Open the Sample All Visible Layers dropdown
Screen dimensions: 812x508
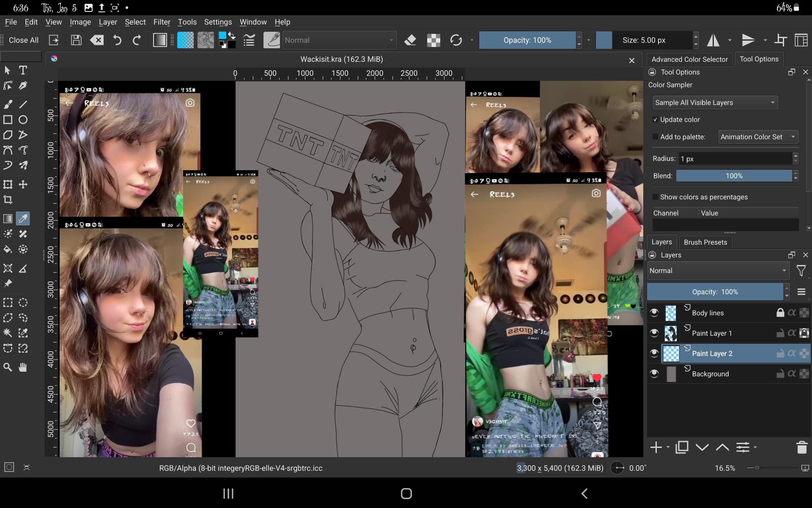coord(715,102)
